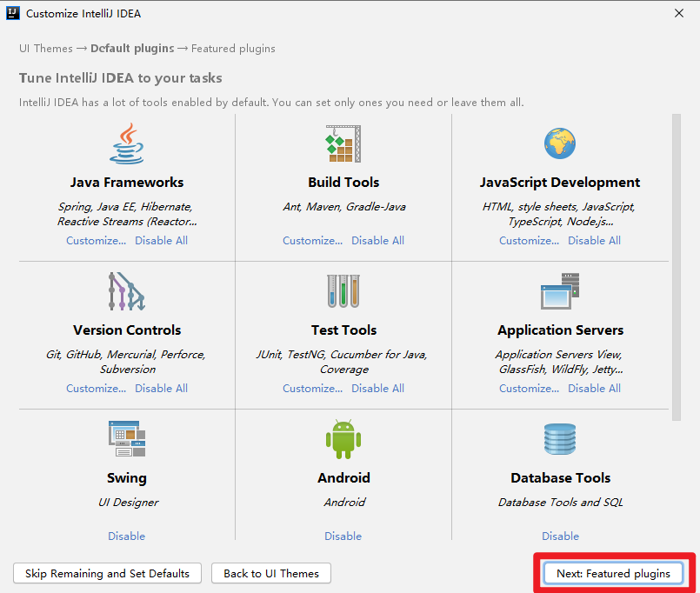Screen dimensions: 700x593
Task: Open Customize for Java Frameworks
Action: pyautogui.click(x=96, y=241)
